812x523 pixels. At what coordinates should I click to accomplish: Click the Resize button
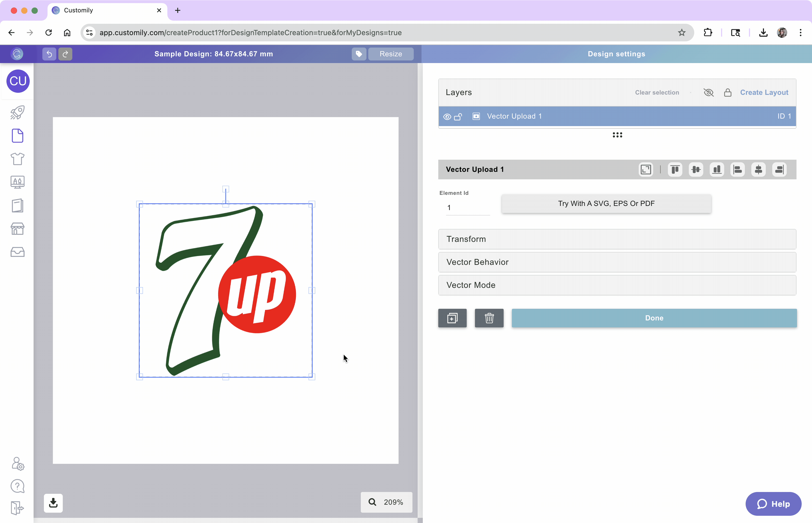click(391, 54)
